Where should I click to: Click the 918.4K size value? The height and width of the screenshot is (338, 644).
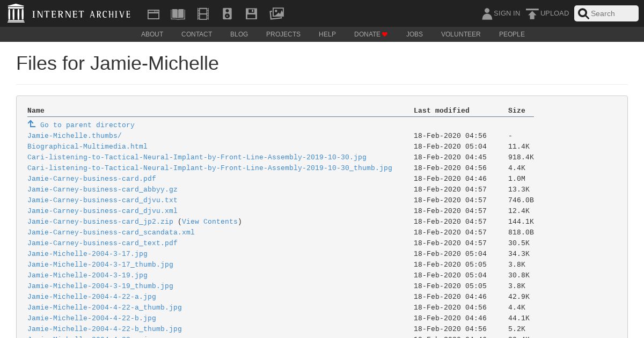(x=521, y=157)
